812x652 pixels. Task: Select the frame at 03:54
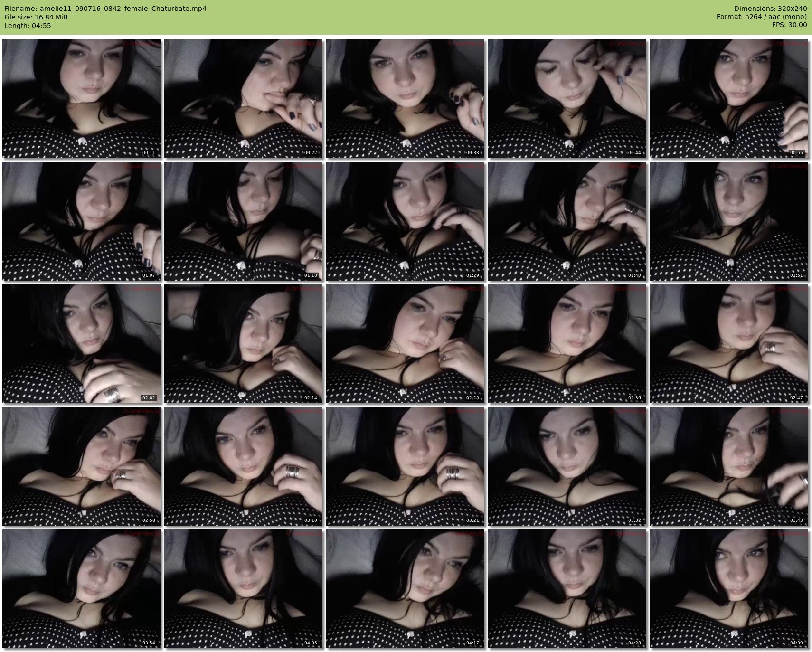81,589
